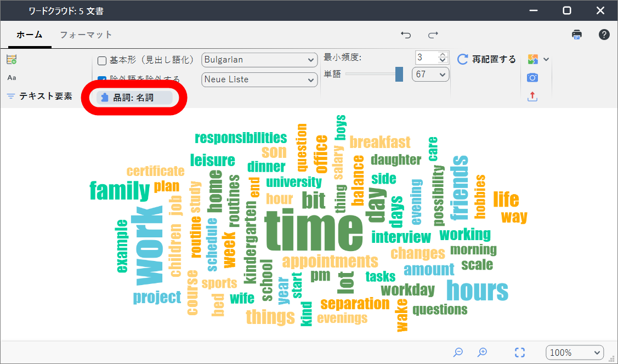
Task: Click the Aa letter case icon
Action: [x=12, y=78]
